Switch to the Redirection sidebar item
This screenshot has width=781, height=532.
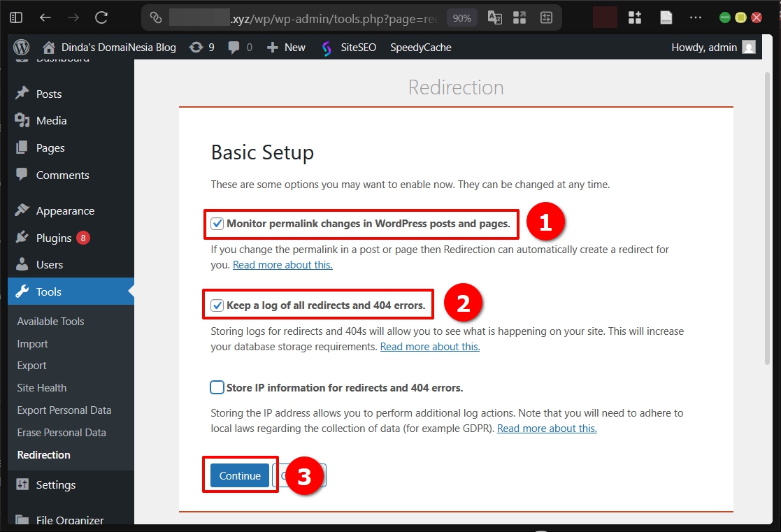pyautogui.click(x=43, y=454)
